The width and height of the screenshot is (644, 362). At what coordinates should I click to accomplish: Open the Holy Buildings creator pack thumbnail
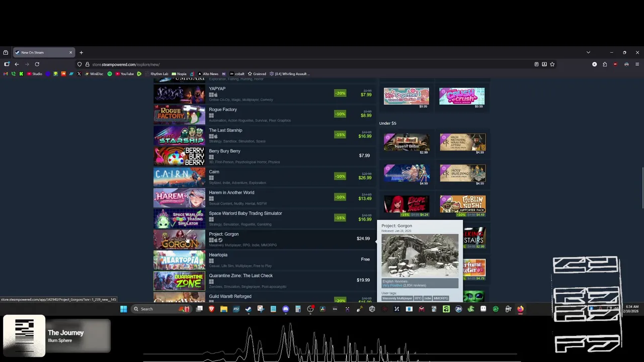pos(462,173)
